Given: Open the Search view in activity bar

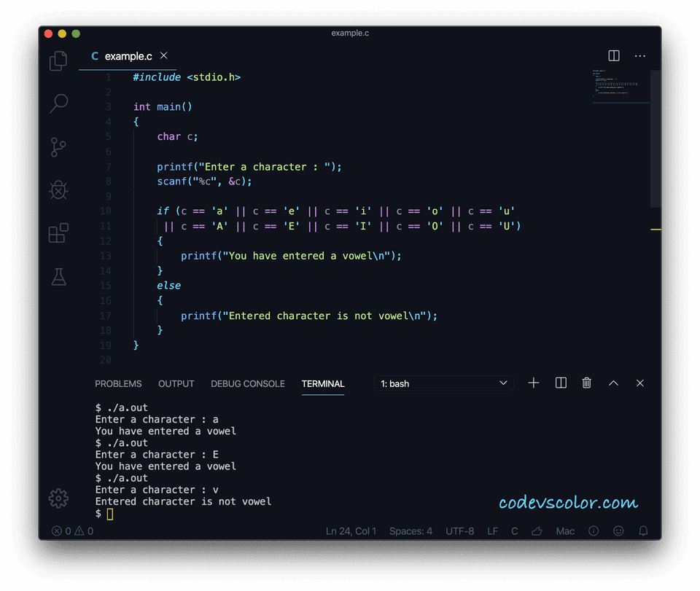Looking at the screenshot, I should (x=58, y=103).
